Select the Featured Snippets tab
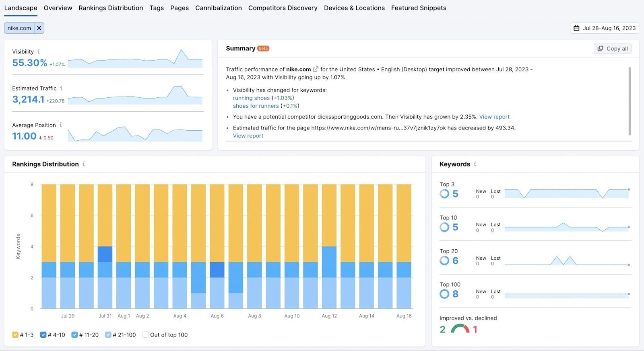Viewport: 644px width, 351px height. coord(419,8)
